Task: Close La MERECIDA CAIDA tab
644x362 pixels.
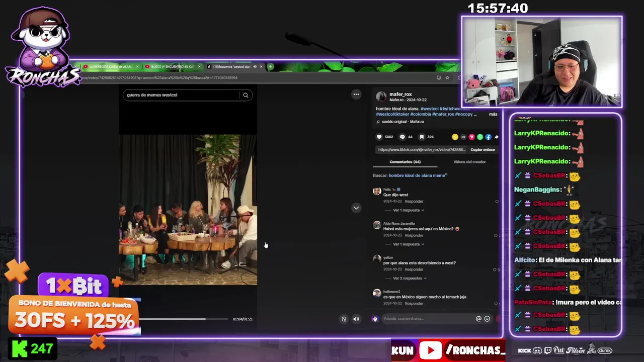Action: tap(137, 66)
